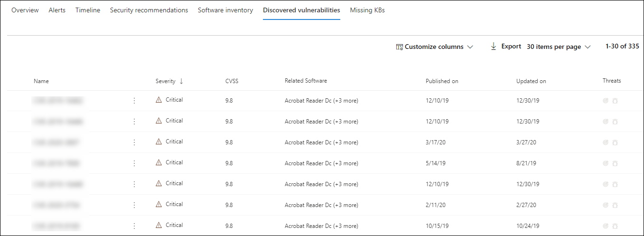Switch to the Security recommendations tab
644x236 pixels.
[x=149, y=10]
